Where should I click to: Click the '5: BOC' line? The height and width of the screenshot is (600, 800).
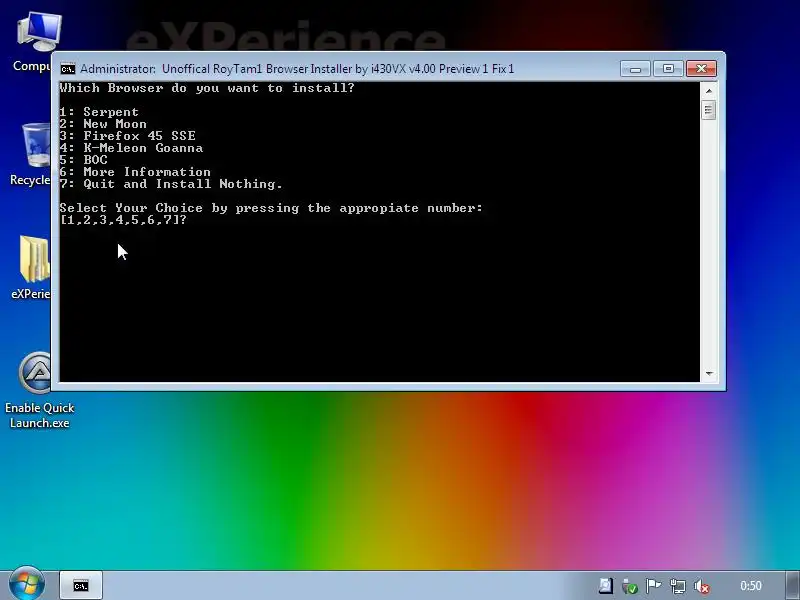pyautogui.click(x=83, y=160)
